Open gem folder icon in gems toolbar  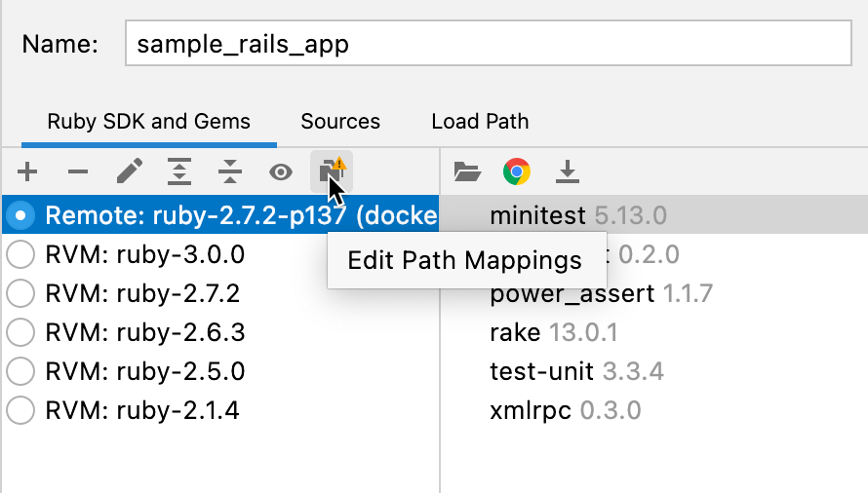pos(466,171)
